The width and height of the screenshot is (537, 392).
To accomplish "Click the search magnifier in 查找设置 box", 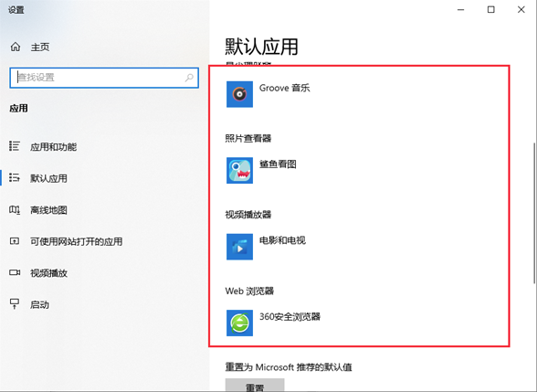I will pos(189,78).
